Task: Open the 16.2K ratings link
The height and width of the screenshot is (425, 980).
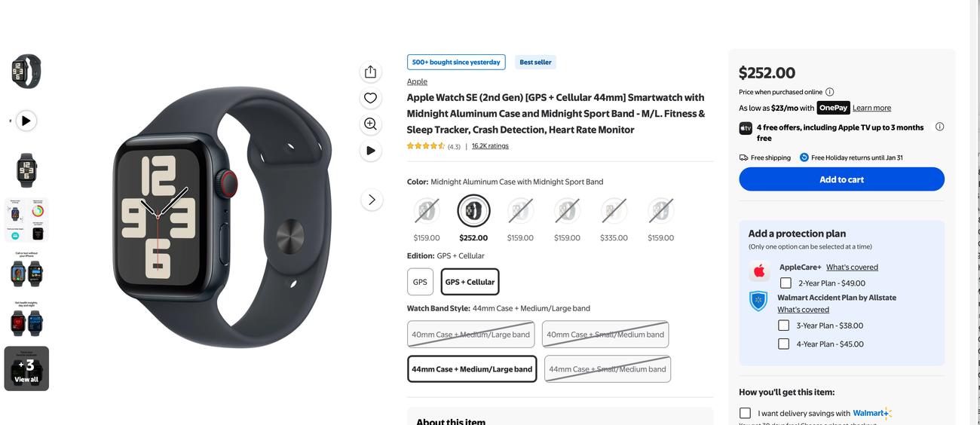Action: tap(490, 146)
